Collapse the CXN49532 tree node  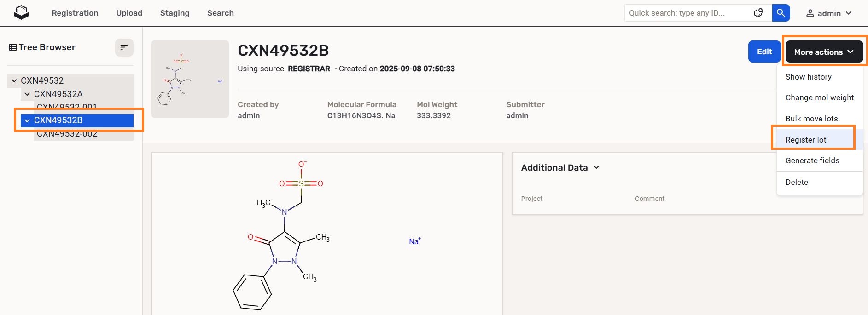(x=14, y=80)
